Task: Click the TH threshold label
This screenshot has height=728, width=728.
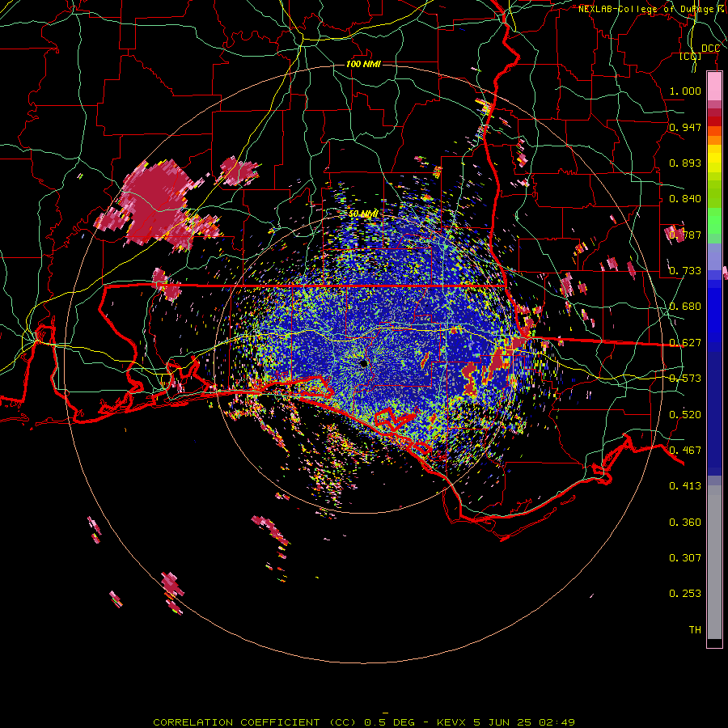Action: pos(695,629)
